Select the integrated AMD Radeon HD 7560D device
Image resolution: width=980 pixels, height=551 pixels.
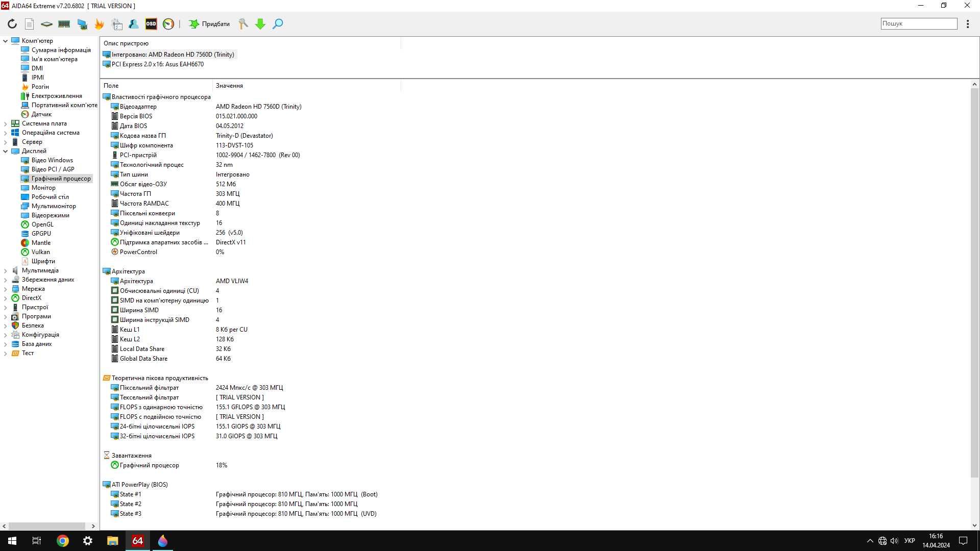tap(169, 55)
